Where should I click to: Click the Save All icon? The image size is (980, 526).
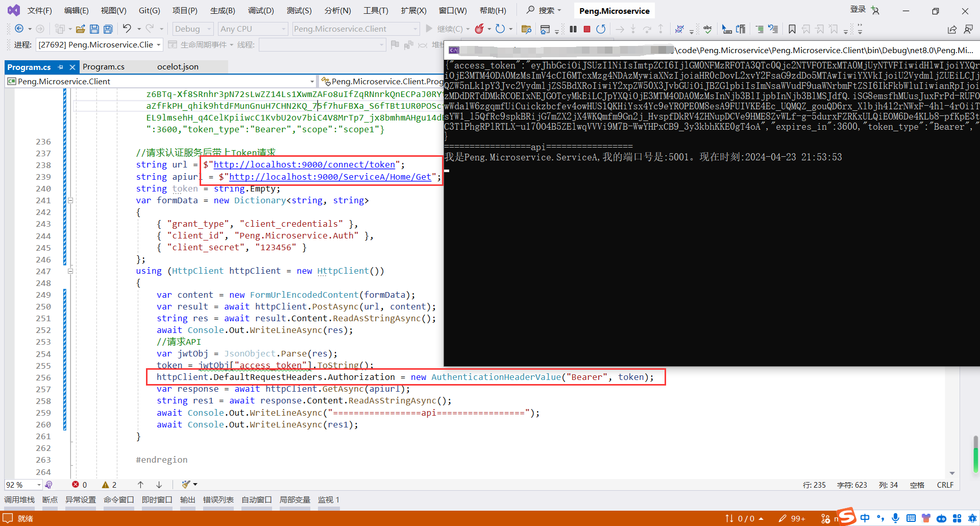point(108,29)
